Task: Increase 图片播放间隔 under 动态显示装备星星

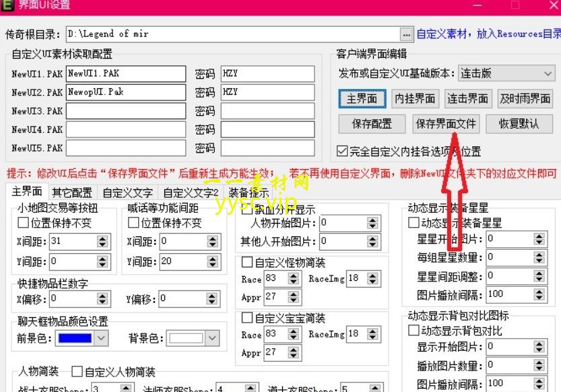Action: 539,292
